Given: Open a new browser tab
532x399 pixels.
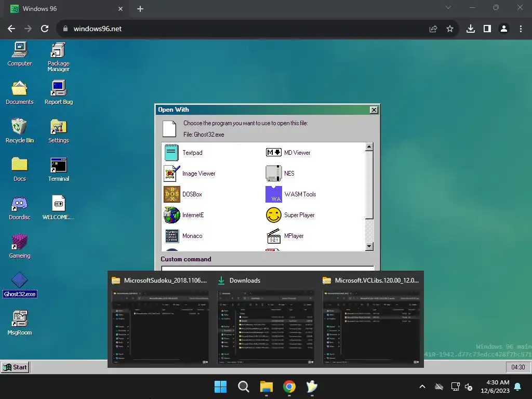Looking at the screenshot, I should 140,9.
